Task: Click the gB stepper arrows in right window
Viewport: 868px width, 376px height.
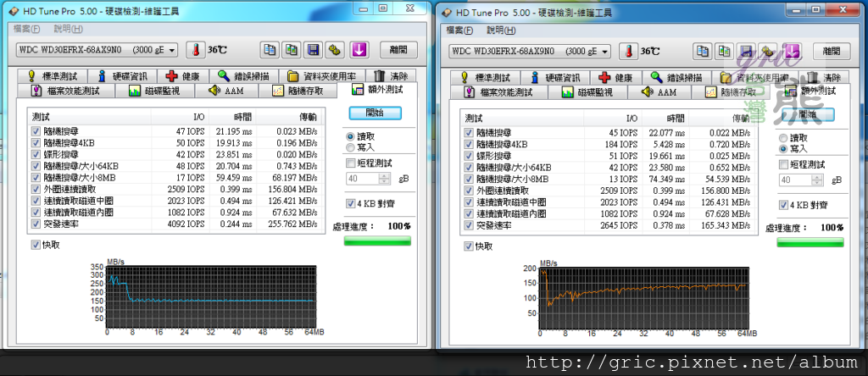Action: (x=818, y=180)
